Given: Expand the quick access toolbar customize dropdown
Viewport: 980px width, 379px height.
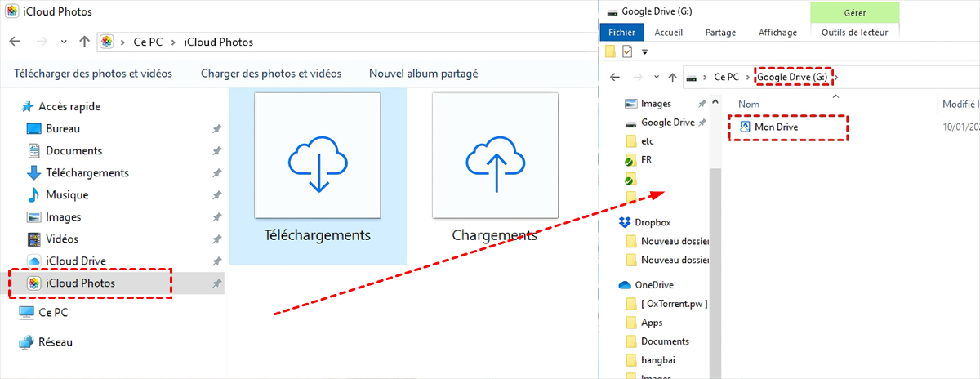Looking at the screenshot, I should (x=644, y=52).
